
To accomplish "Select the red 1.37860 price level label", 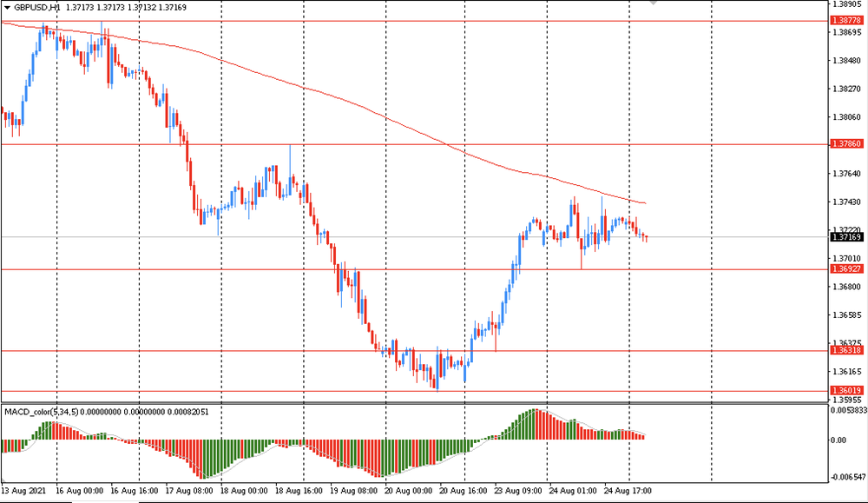I will pos(846,144).
